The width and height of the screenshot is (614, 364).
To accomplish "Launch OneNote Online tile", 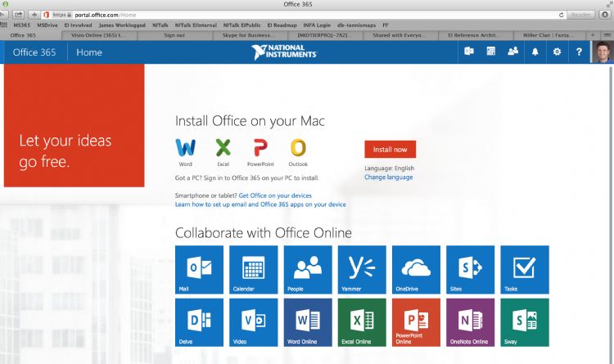I will coord(470,322).
